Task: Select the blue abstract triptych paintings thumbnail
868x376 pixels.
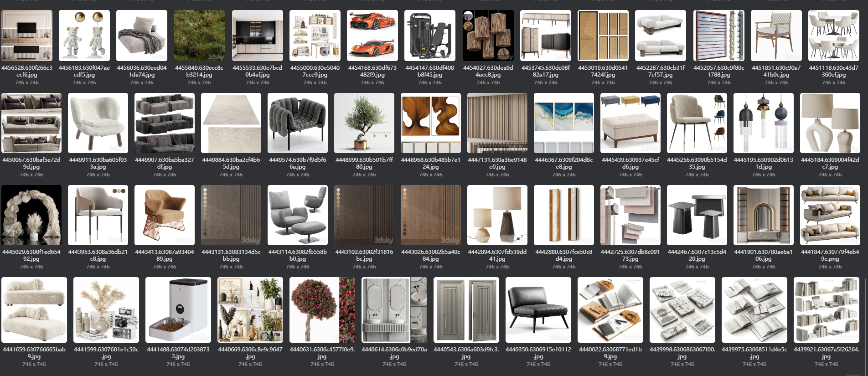Action: click(x=563, y=123)
